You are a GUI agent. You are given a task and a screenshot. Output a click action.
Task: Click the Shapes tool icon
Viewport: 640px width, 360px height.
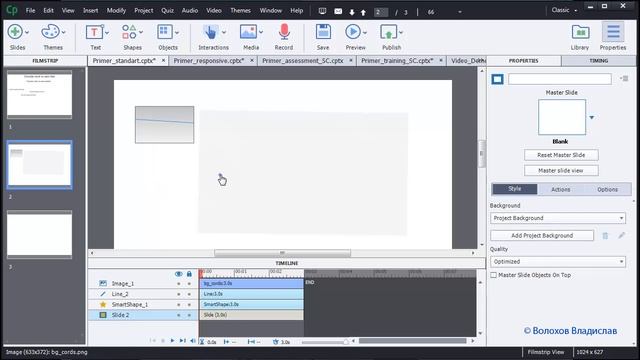coord(129,32)
